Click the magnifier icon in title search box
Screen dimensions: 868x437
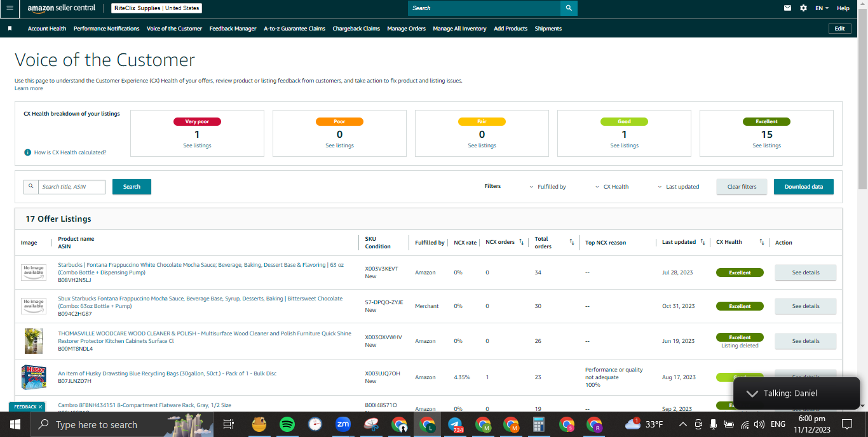point(31,187)
